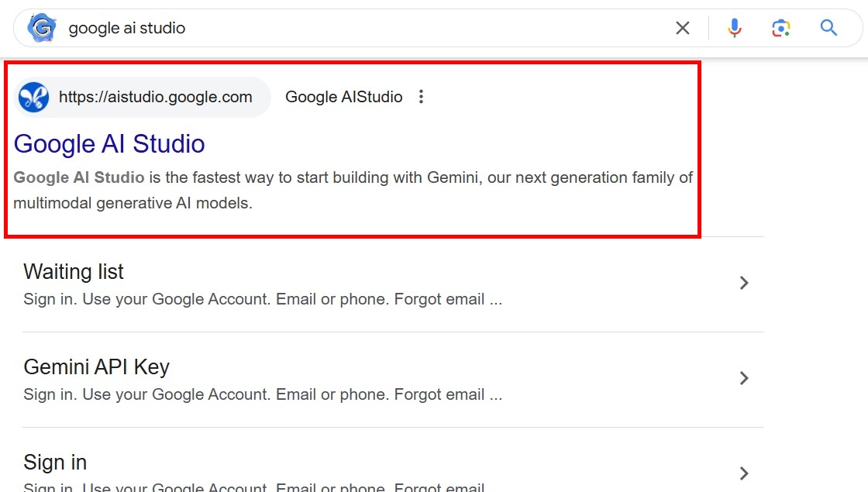Click the snippet text under Gemini API Key
The width and height of the screenshot is (868, 492).
[263, 395]
